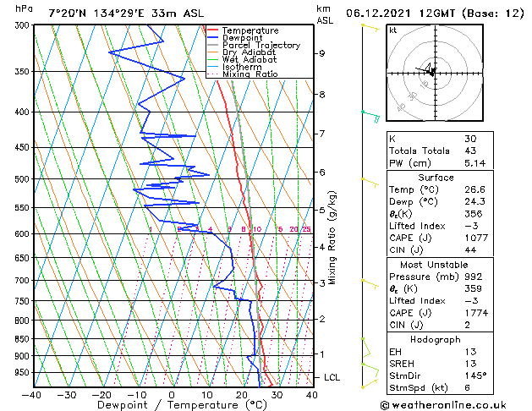532x411 pixels.
Task: Click the 'SREH' label
Action: point(402,364)
